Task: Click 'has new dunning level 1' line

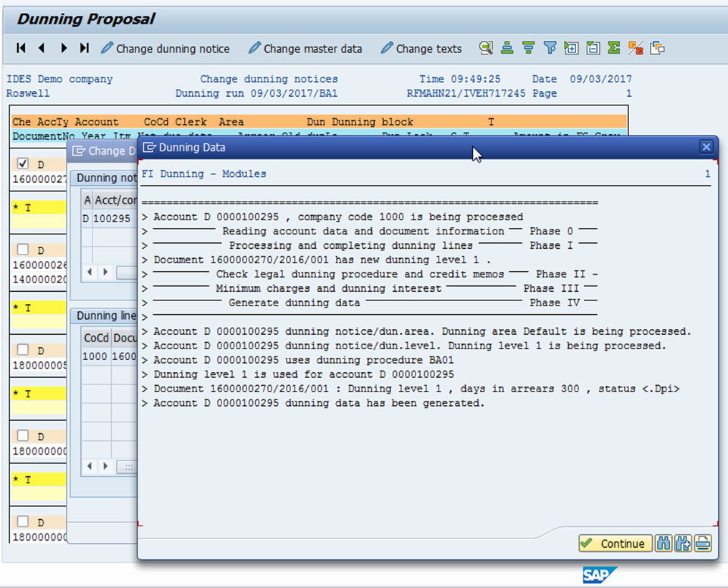Action: (316, 260)
